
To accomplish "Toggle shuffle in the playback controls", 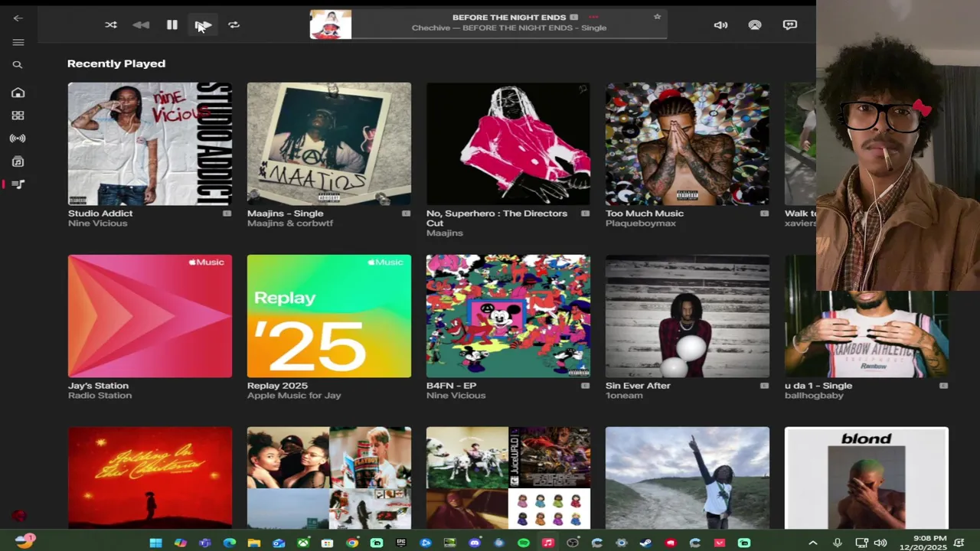I will pyautogui.click(x=111, y=25).
